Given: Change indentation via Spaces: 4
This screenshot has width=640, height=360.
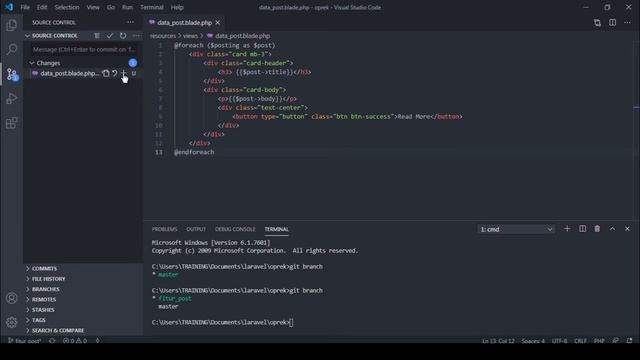Looking at the screenshot, I should click(x=533, y=341).
